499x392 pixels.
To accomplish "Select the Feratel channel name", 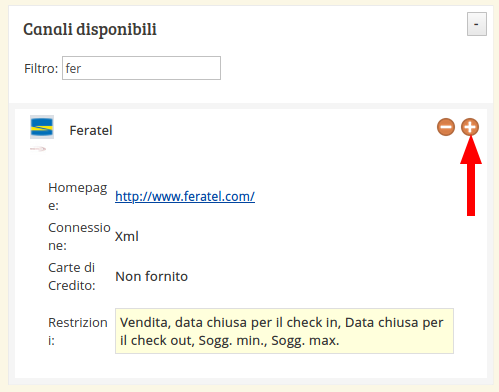I will 91,130.
